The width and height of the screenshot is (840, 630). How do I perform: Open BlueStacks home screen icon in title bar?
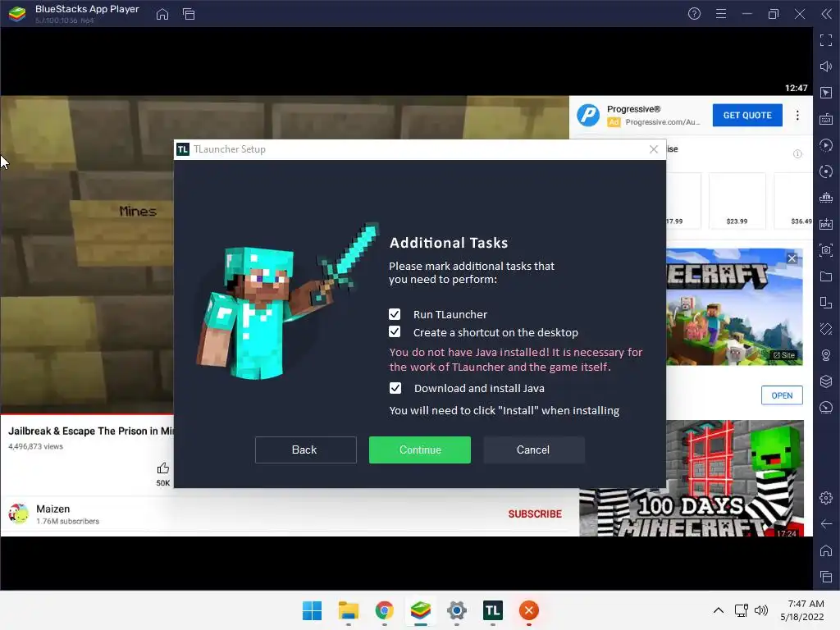162,14
